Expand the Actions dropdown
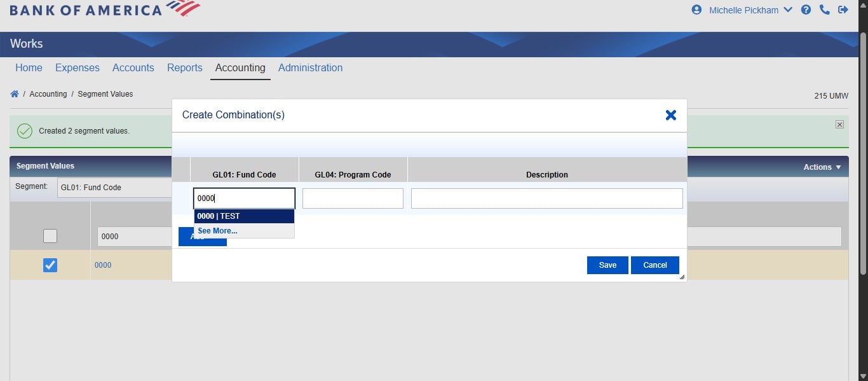Viewport: 868px width, 381px height. pyautogui.click(x=821, y=167)
